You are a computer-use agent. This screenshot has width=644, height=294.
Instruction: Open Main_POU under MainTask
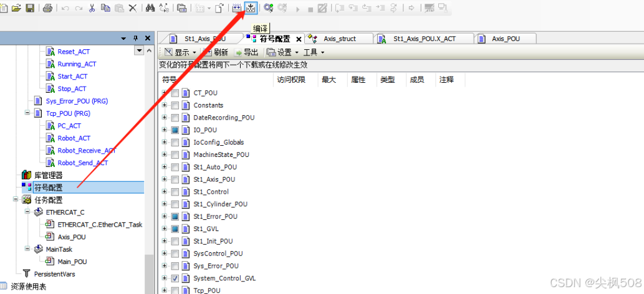(72, 262)
